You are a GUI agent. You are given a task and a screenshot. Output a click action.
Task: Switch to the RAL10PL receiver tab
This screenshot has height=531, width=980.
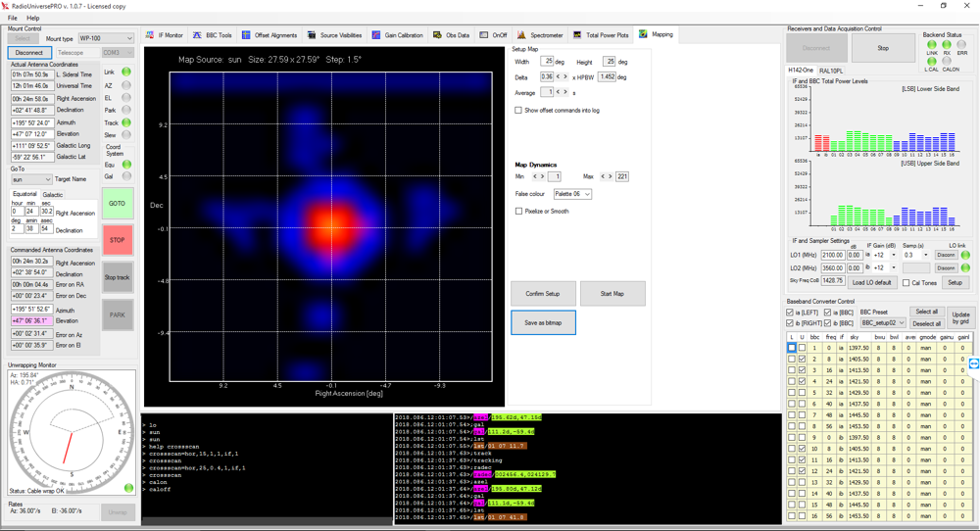pyautogui.click(x=831, y=71)
